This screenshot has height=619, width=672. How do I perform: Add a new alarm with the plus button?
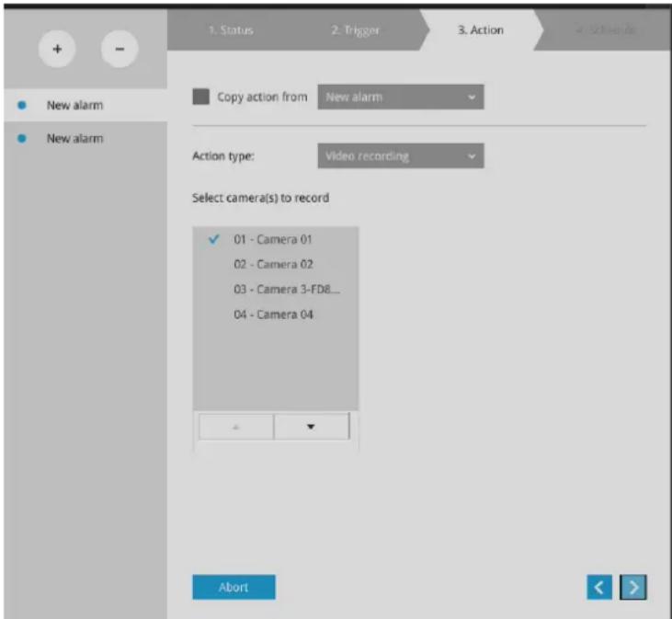tap(57, 49)
